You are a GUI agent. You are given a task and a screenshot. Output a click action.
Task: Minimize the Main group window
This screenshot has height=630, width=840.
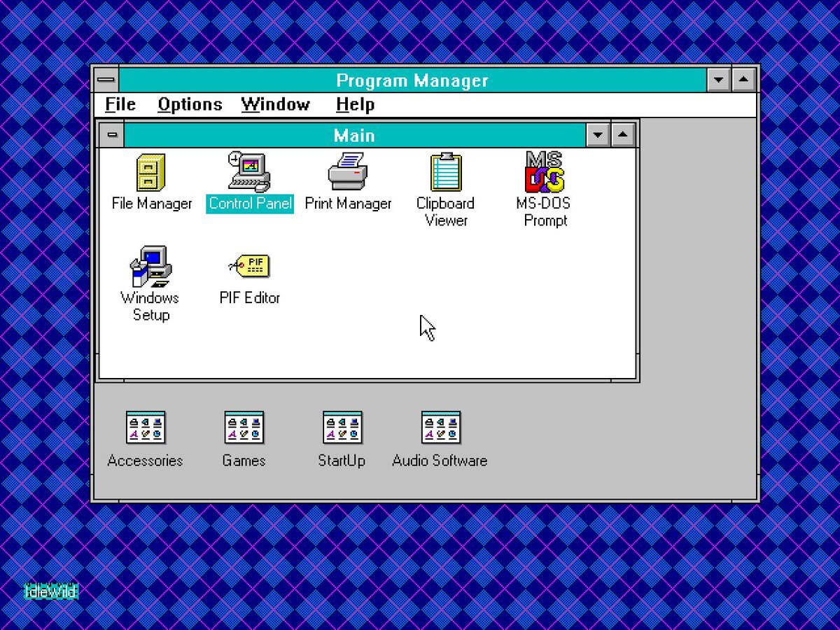click(x=597, y=135)
